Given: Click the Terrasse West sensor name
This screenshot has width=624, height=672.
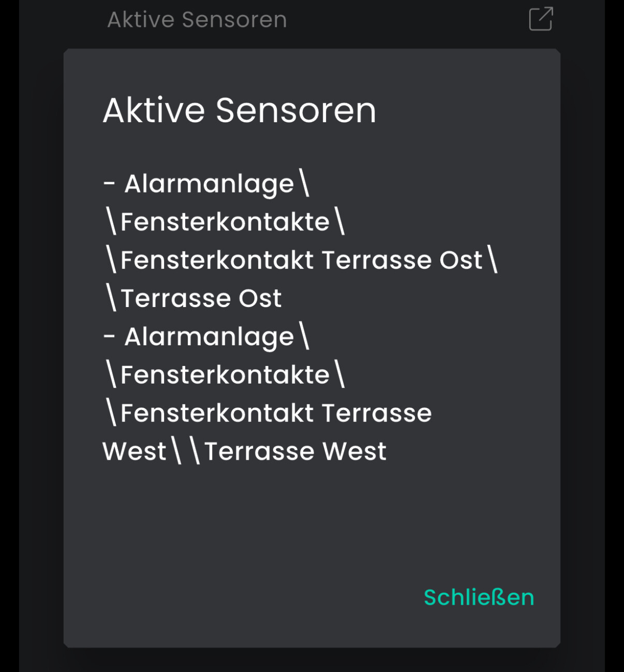Looking at the screenshot, I should (x=295, y=451).
